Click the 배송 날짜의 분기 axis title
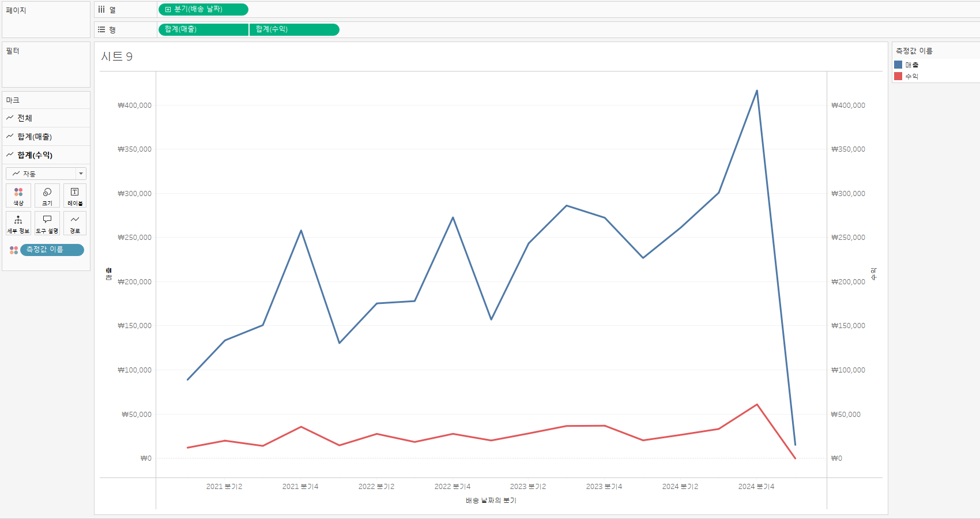The height and width of the screenshot is (519, 980). [491, 501]
